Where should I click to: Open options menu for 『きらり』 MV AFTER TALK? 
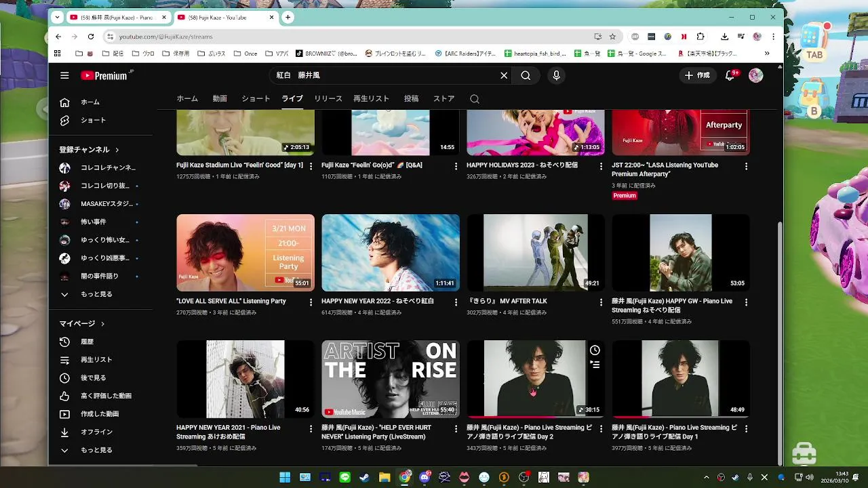coord(601,302)
